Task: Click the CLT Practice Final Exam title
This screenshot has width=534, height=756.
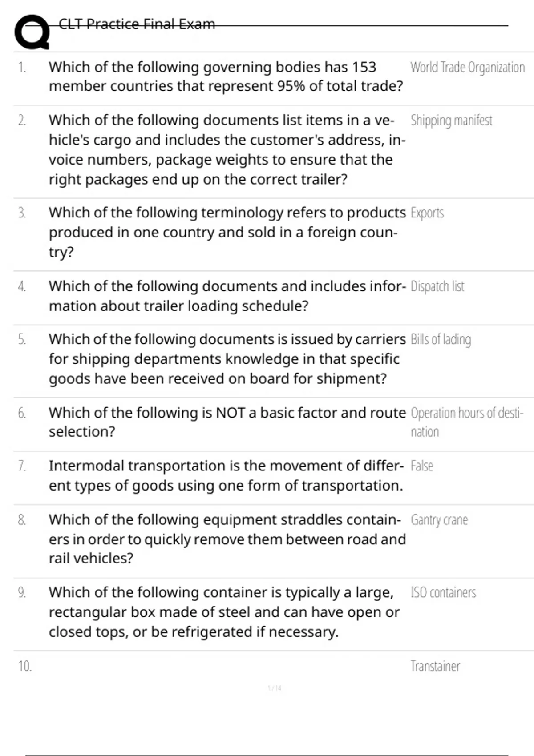Action: pos(137,24)
